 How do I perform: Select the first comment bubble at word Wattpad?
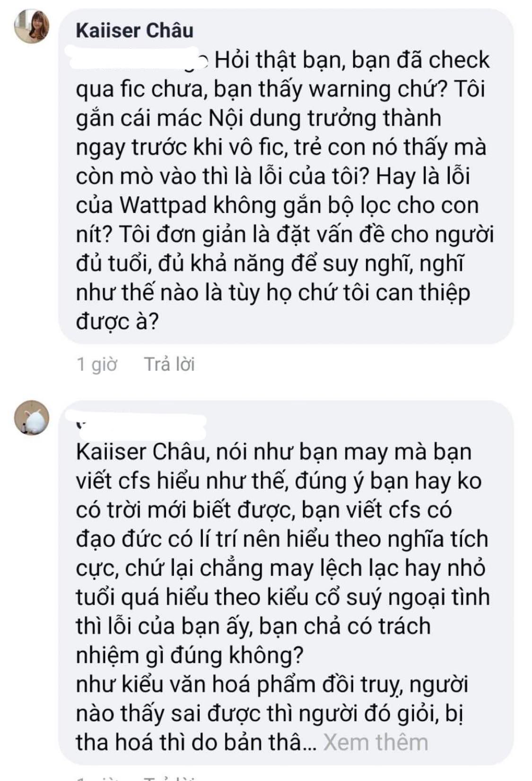[163, 205]
